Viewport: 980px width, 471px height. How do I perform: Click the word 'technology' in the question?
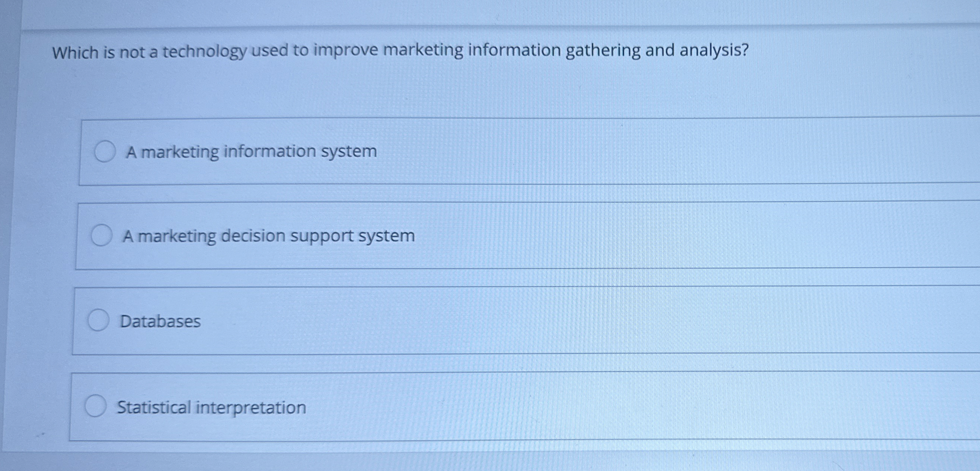pyautogui.click(x=205, y=52)
